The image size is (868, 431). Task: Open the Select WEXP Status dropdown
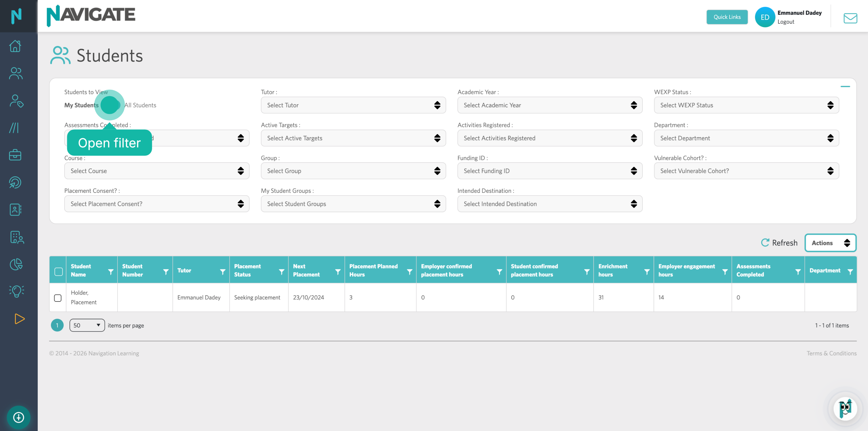[x=746, y=105]
